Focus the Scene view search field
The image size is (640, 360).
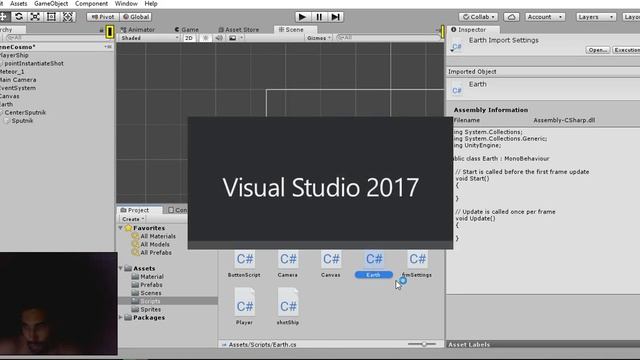coord(387,38)
